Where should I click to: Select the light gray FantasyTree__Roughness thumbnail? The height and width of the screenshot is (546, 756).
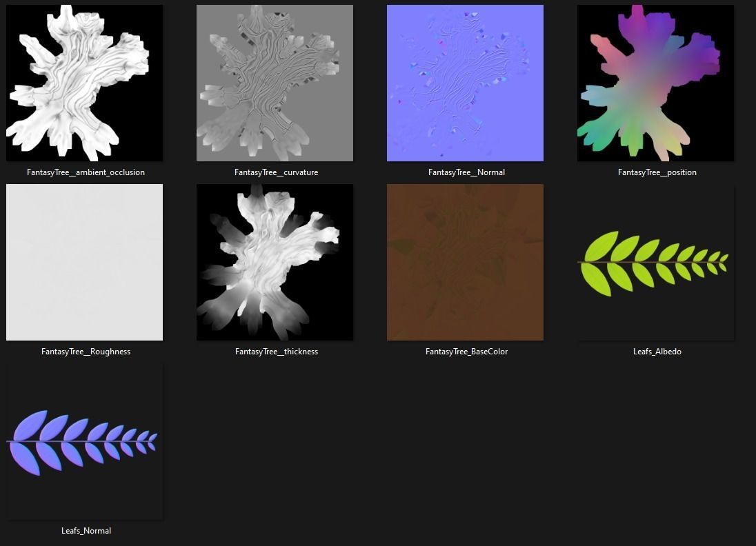(x=84, y=262)
